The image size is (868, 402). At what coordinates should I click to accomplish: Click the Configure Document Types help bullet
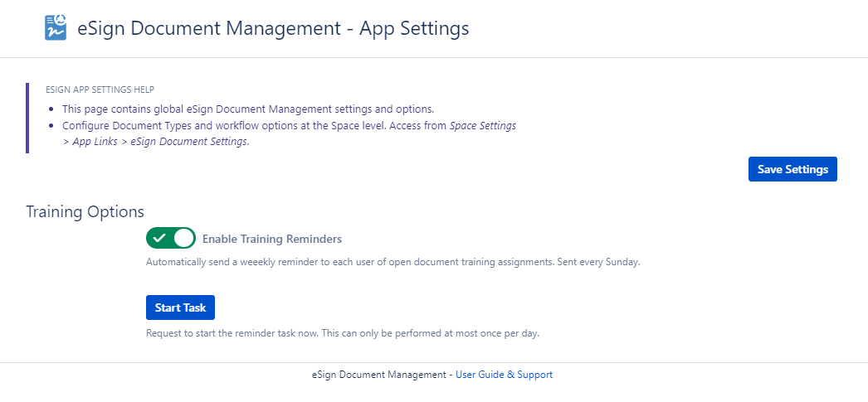pyautogui.click(x=255, y=126)
